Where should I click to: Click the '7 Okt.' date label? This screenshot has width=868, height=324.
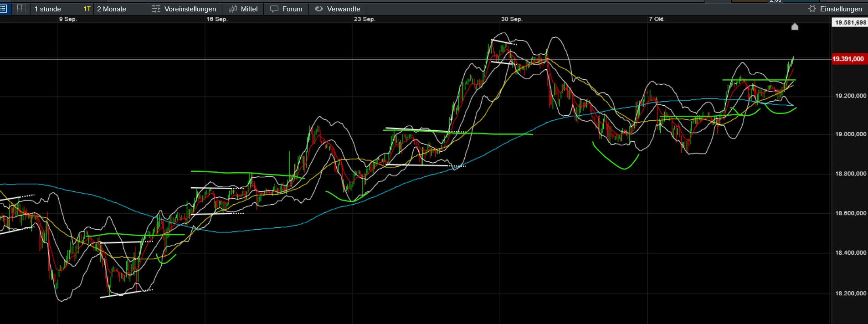pyautogui.click(x=657, y=19)
